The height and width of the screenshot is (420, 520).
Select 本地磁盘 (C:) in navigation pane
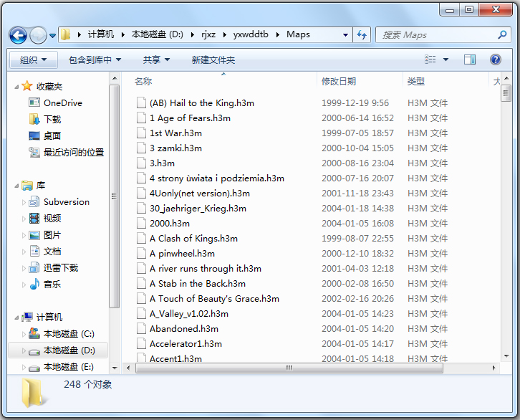(x=68, y=334)
